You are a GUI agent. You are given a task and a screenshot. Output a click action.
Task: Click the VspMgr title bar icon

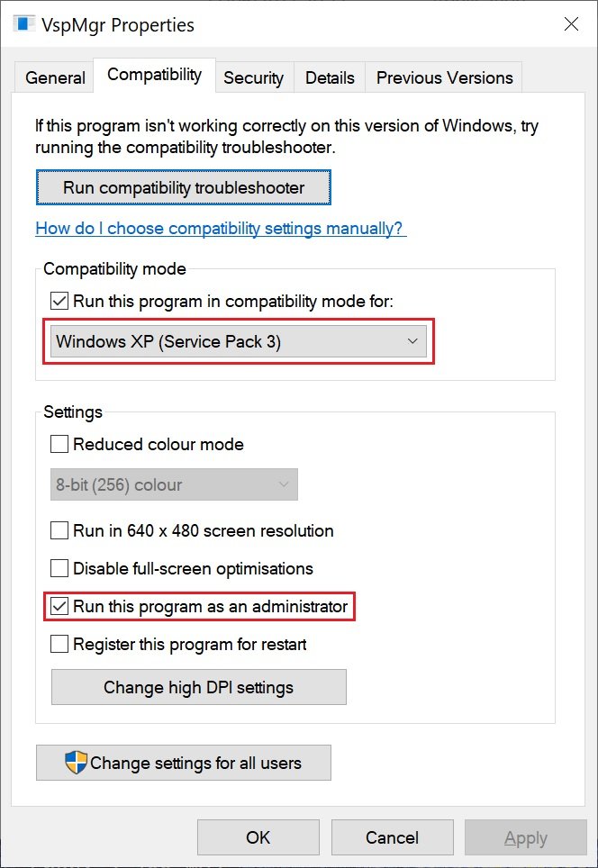point(23,24)
